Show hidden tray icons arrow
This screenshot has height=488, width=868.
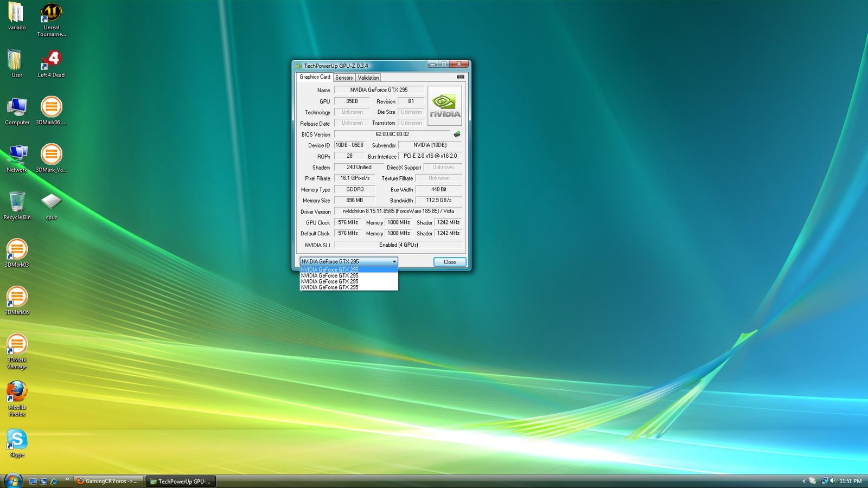tap(804, 481)
